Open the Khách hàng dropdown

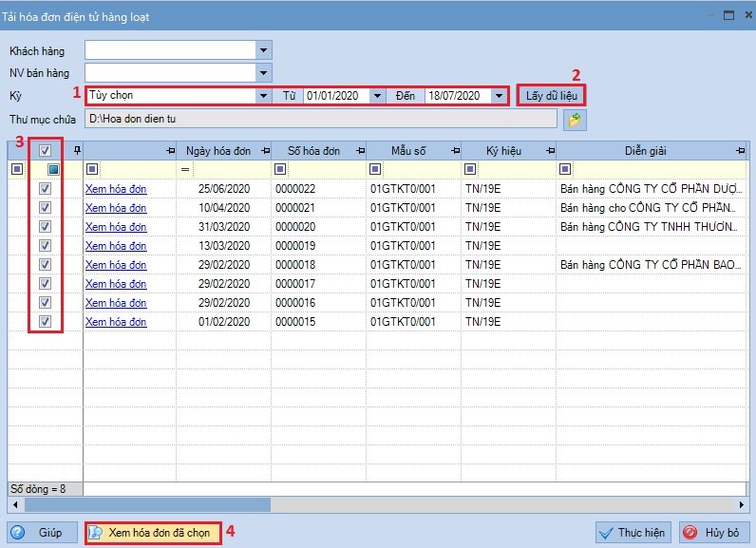click(263, 50)
